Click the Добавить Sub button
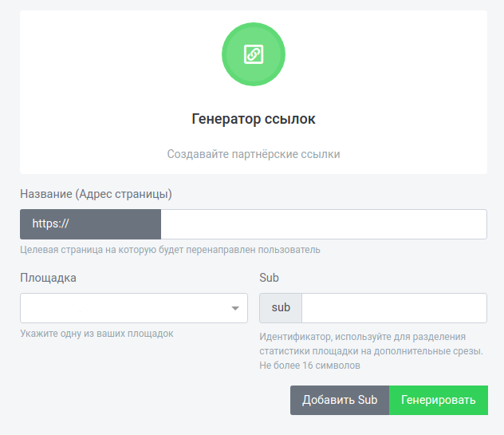 coord(340,400)
